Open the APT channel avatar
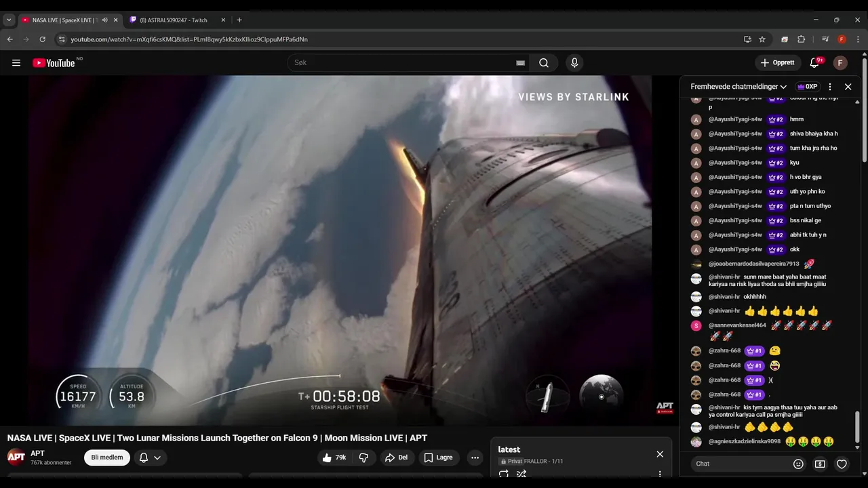Screen dimensions: 868x488 pos(16,457)
